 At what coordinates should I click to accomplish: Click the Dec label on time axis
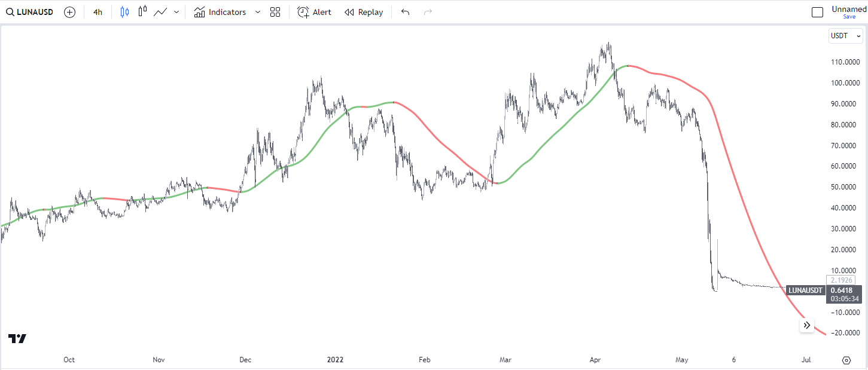click(x=245, y=360)
